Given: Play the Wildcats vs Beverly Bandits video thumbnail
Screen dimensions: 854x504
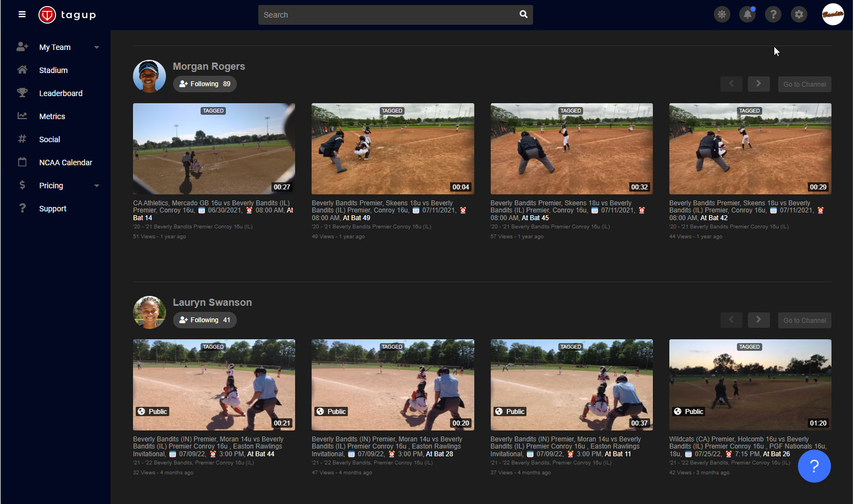Looking at the screenshot, I should (750, 384).
